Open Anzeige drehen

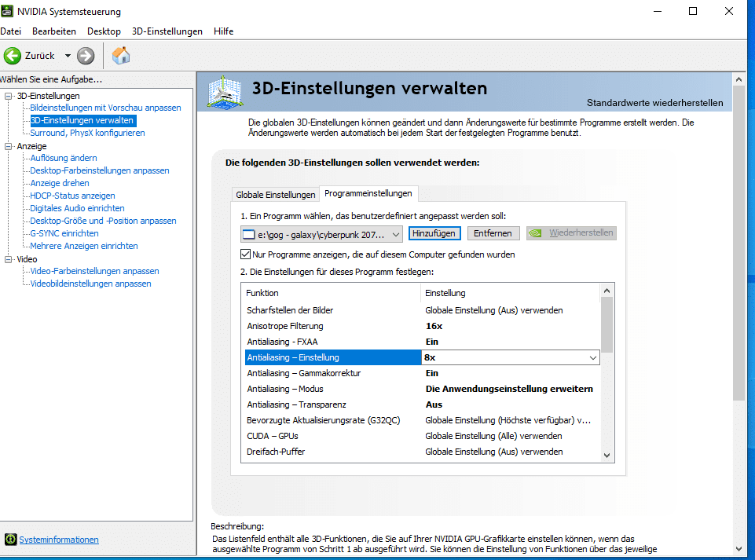coord(60,183)
